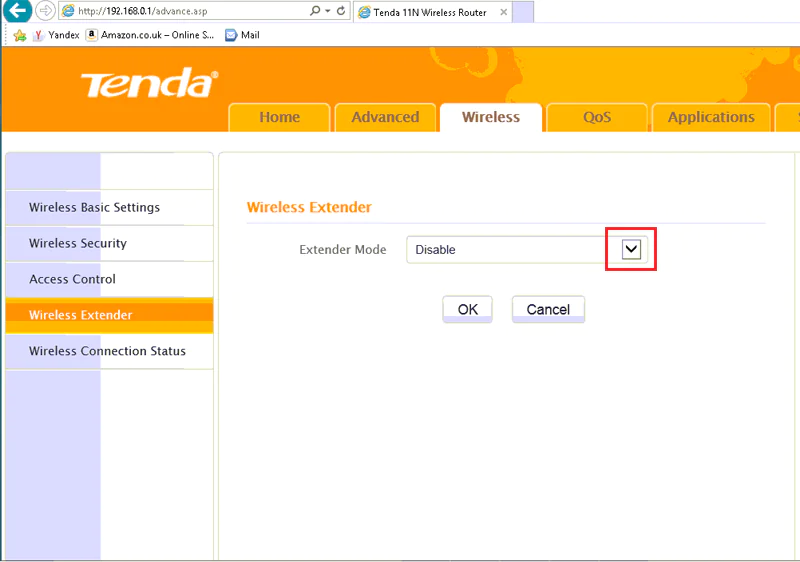The width and height of the screenshot is (800, 562).
Task: Switch to the Applications tab
Action: coord(711,117)
